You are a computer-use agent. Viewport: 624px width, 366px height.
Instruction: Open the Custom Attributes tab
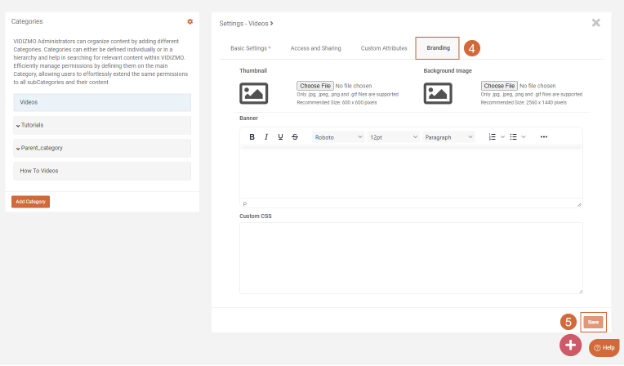(x=384, y=49)
